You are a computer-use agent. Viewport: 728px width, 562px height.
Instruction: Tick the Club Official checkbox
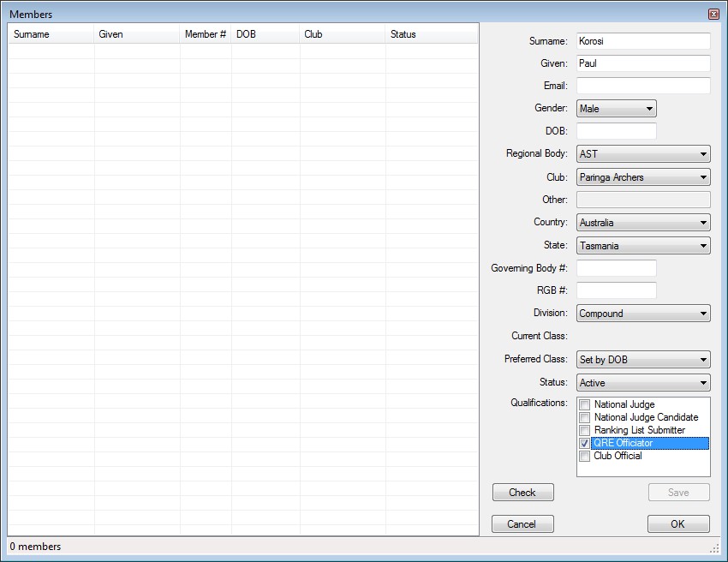pos(584,456)
